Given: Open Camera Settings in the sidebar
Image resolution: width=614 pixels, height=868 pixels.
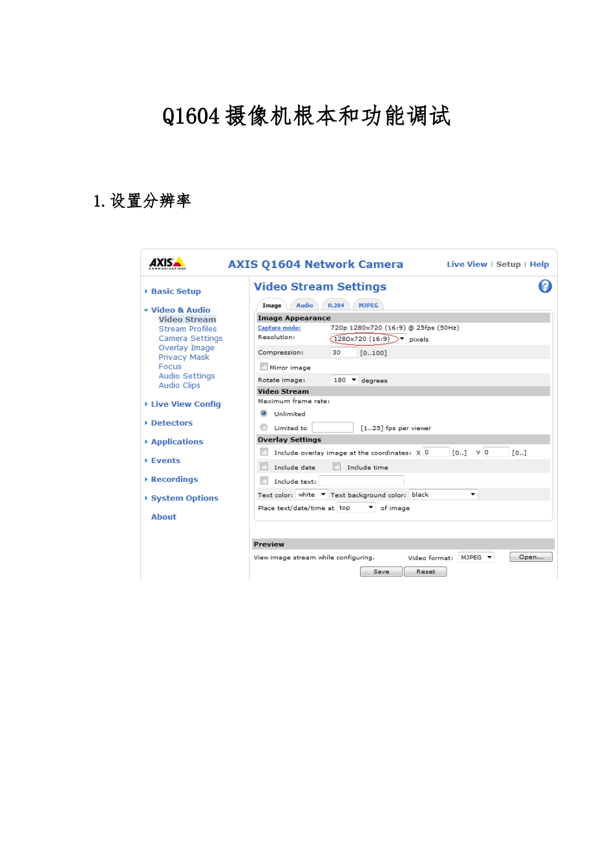Looking at the screenshot, I should pyautogui.click(x=191, y=338).
